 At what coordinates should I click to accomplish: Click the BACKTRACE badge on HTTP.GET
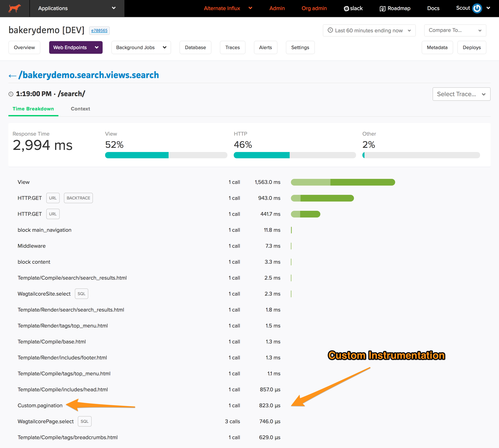coord(78,198)
